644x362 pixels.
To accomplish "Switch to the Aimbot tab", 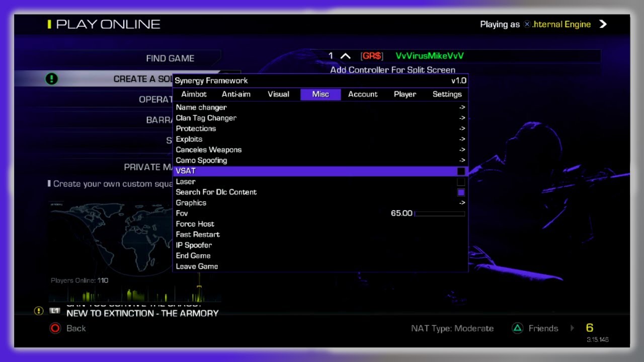I will click(x=194, y=94).
